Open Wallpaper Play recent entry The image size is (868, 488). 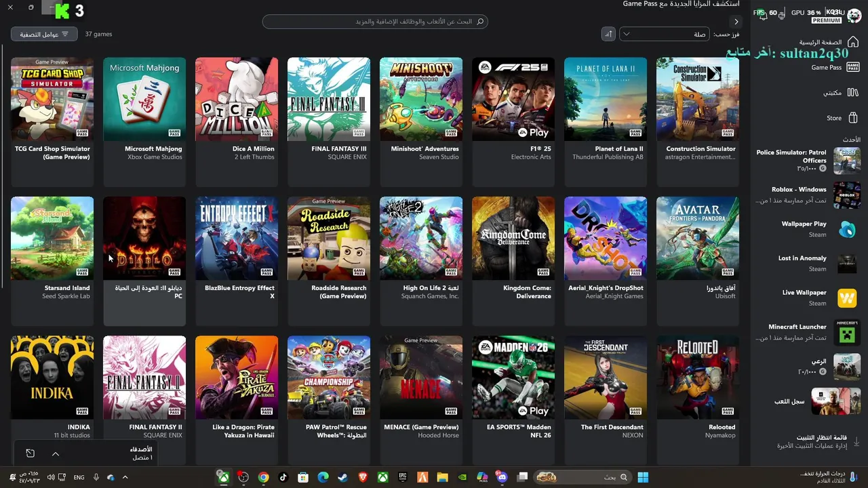(807, 229)
